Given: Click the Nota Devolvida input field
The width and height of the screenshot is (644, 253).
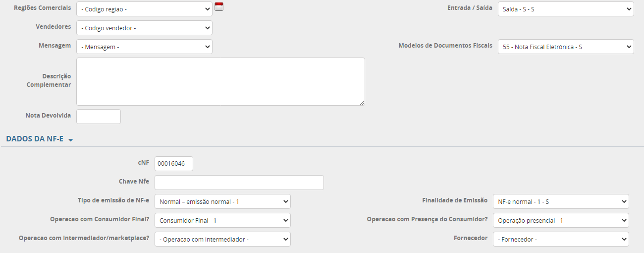Looking at the screenshot, I should click(98, 117).
